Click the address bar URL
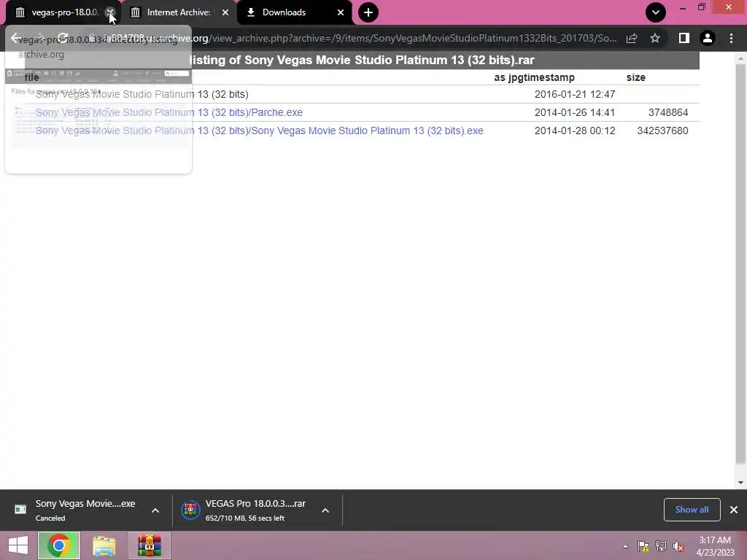Image resolution: width=747 pixels, height=560 pixels. tap(360, 38)
